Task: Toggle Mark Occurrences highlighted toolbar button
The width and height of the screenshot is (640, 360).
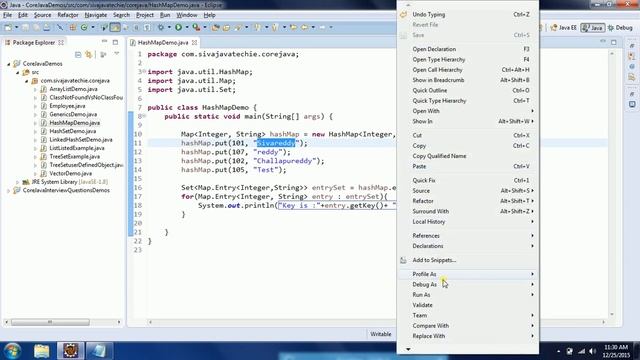Action: (115, 27)
